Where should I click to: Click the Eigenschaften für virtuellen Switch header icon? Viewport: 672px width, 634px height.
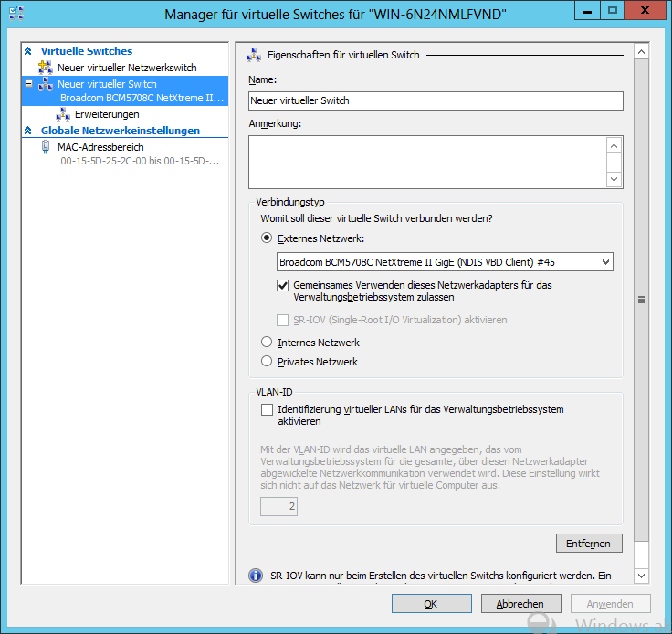click(255, 55)
